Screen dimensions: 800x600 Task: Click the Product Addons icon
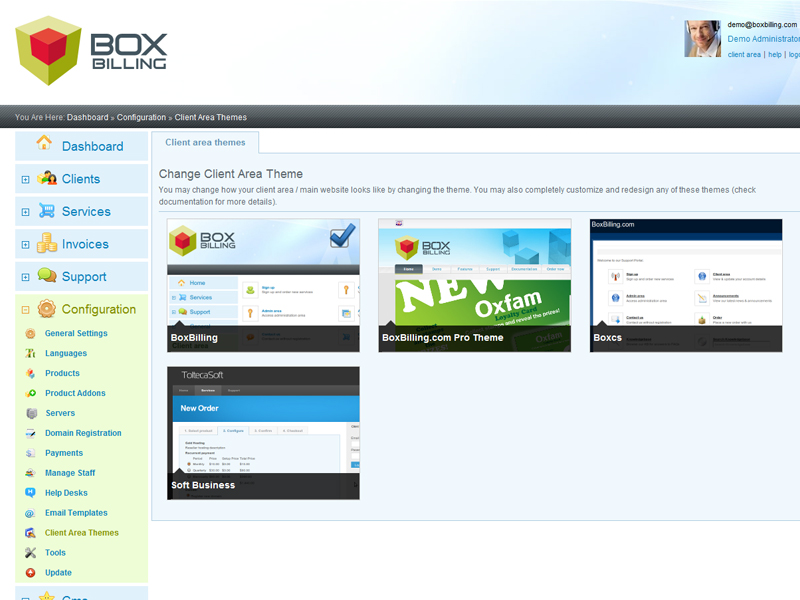click(x=31, y=393)
